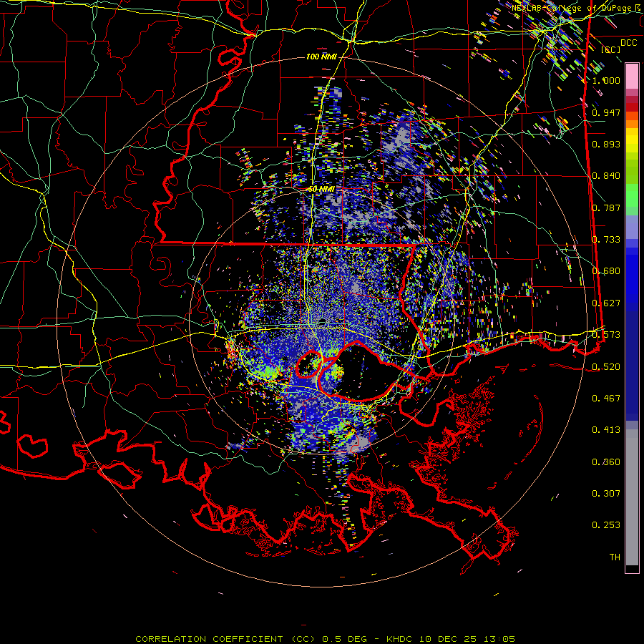Click the 0.733 color scale value
Viewport: 644px width, 644px height.
coord(606,239)
